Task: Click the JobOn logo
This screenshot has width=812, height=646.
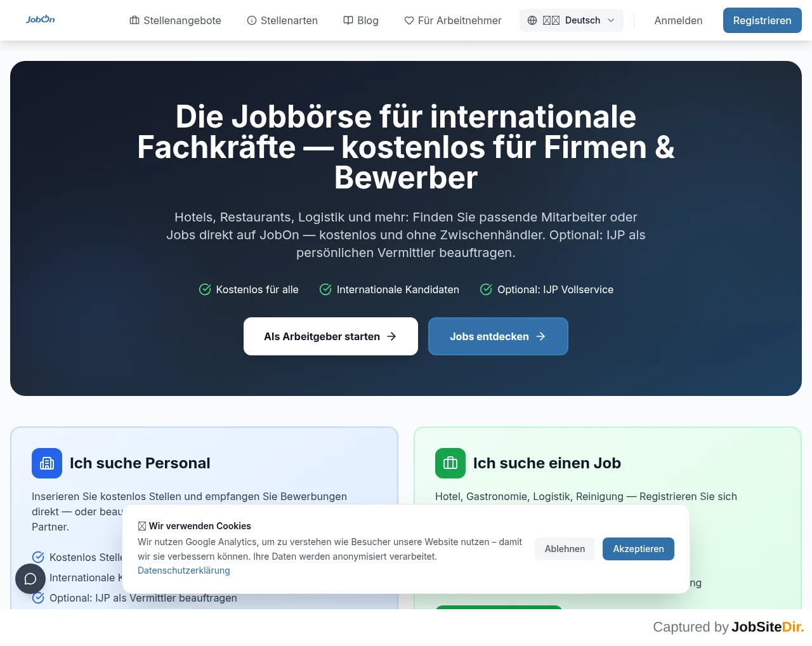Action: coord(40,20)
